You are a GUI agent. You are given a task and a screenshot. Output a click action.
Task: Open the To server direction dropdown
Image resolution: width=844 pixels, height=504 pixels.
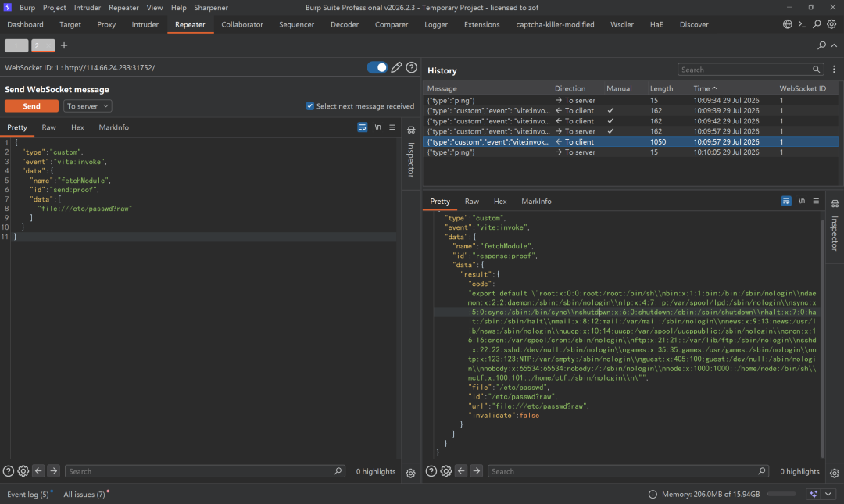[x=88, y=106]
